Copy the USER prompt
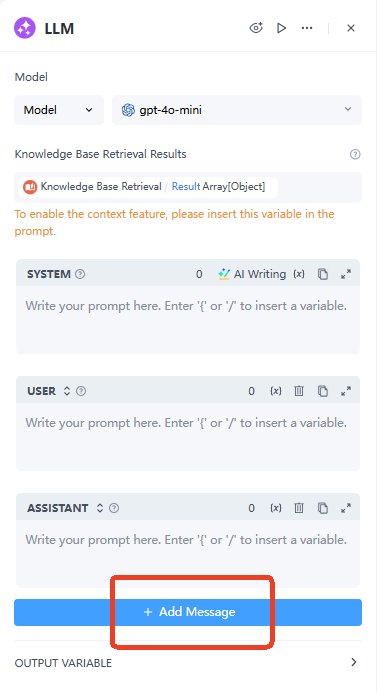Screen dimensions: 377x692 (323, 391)
